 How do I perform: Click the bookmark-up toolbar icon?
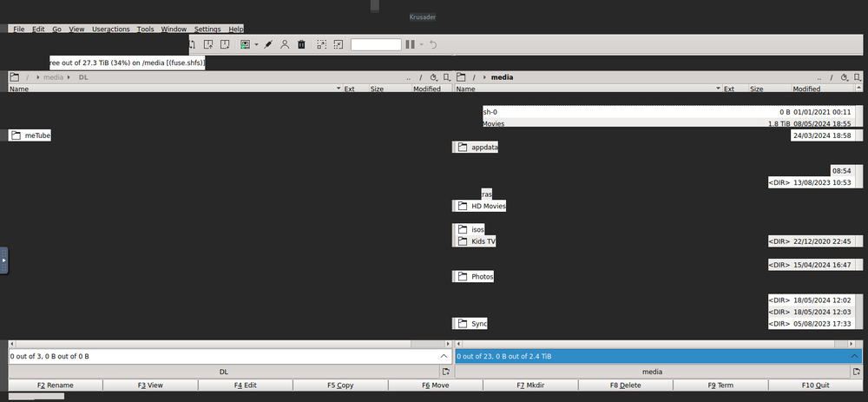point(208,44)
